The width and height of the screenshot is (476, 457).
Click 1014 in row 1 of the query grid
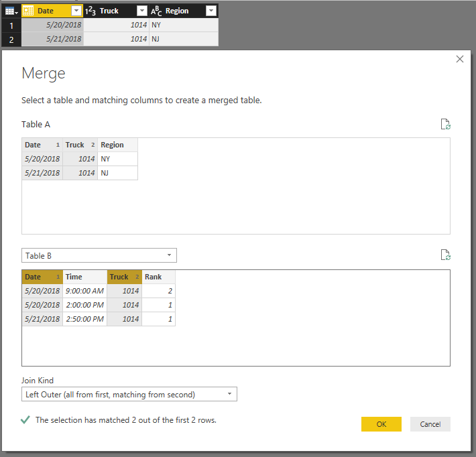[x=116, y=25]
